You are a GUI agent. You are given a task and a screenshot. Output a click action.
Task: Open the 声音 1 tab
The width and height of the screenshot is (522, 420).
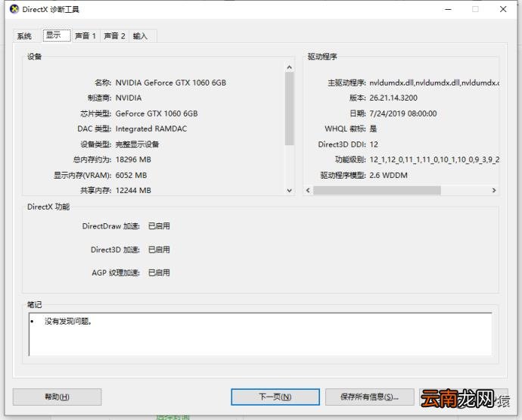click(85, 36)
